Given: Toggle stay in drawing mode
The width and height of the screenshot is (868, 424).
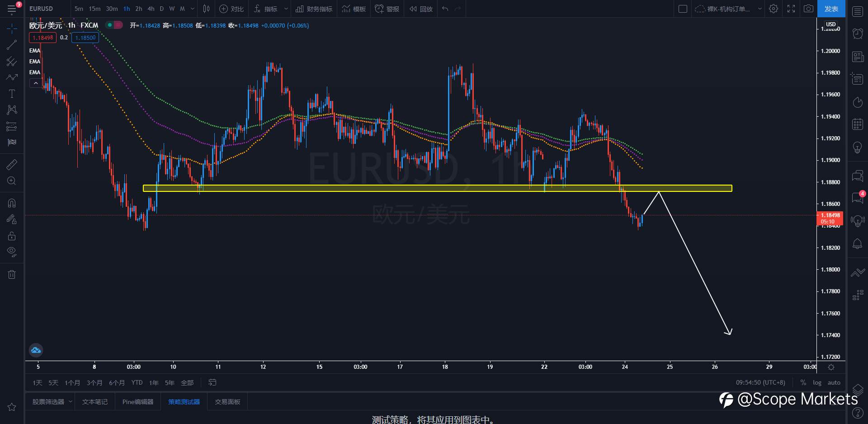Looking at the screenshot, I should coord(12,219).
